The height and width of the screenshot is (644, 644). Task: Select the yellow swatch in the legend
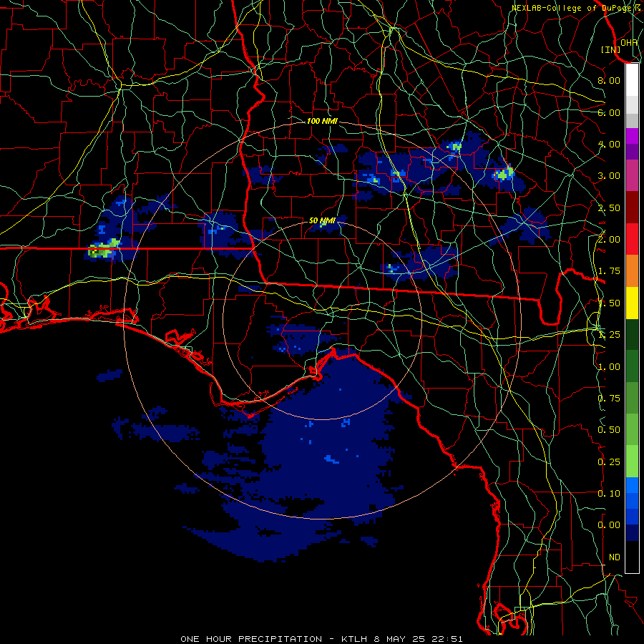click(632, 303)
